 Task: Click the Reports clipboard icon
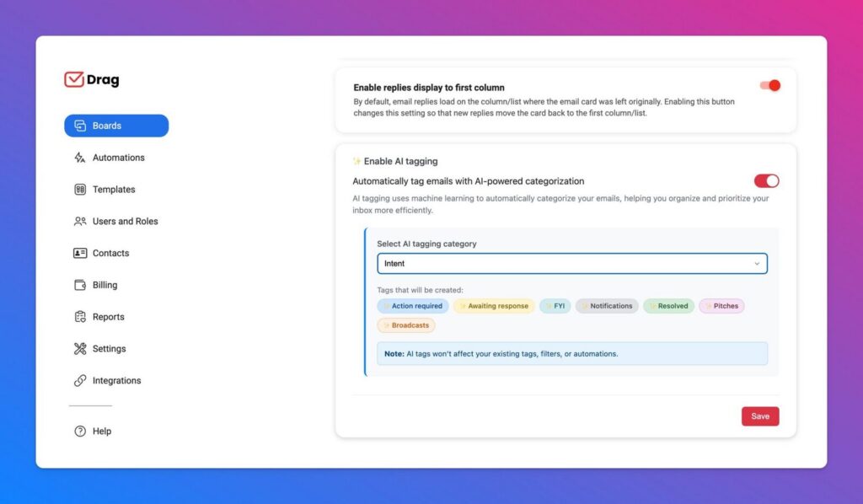[x=80, y=317]
